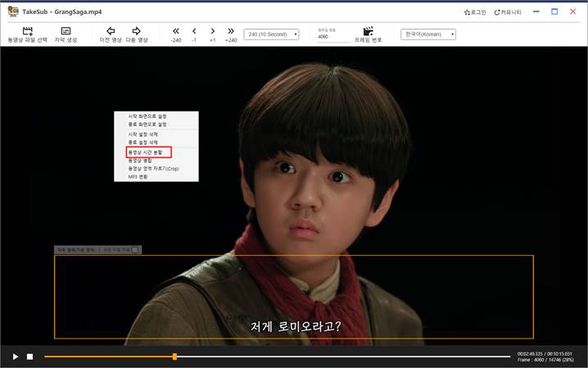Maximize the TakeSub window

(x=554, y=11)
